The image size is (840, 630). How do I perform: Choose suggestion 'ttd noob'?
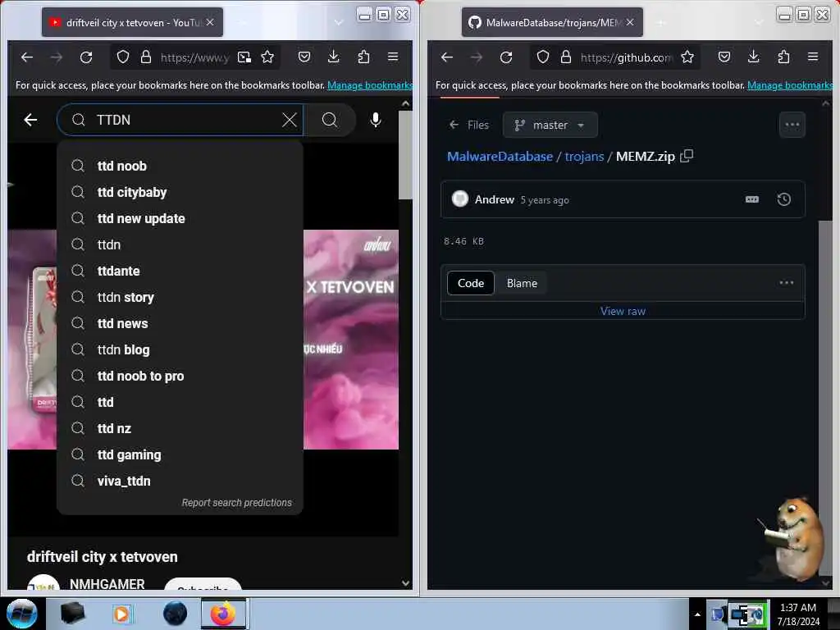[x=180, y=166]
